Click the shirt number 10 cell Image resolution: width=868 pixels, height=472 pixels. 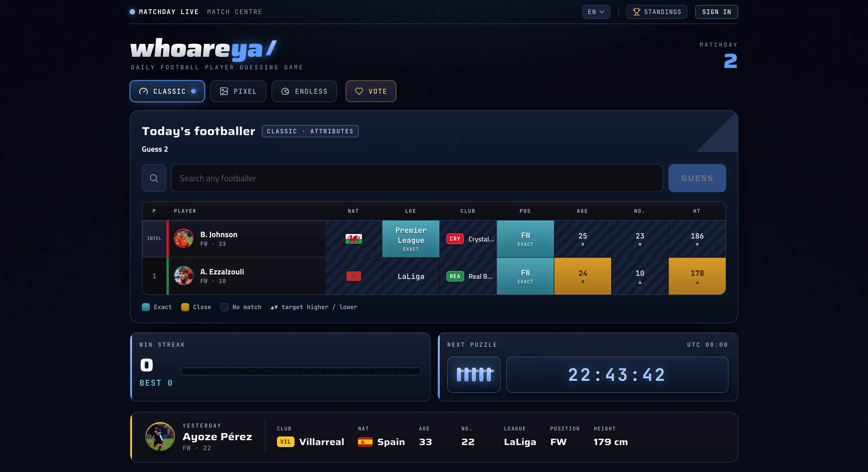640,276
